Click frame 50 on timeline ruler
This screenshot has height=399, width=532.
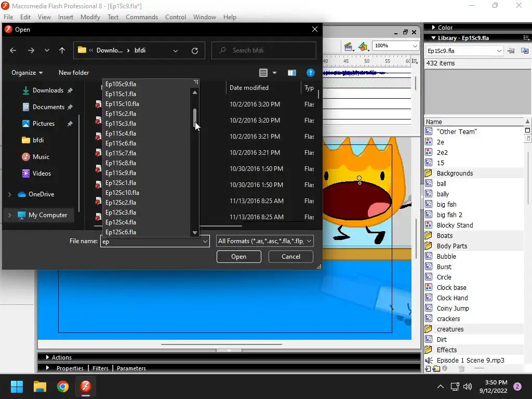click(x=367, y=61)
